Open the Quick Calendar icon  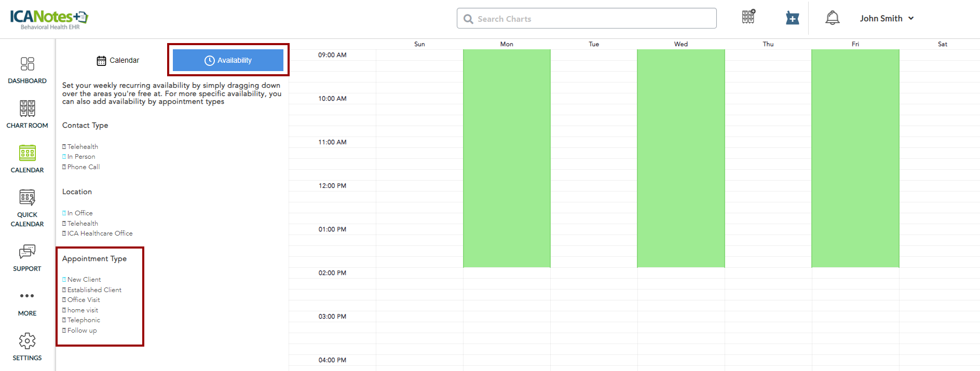coord(27,198)
